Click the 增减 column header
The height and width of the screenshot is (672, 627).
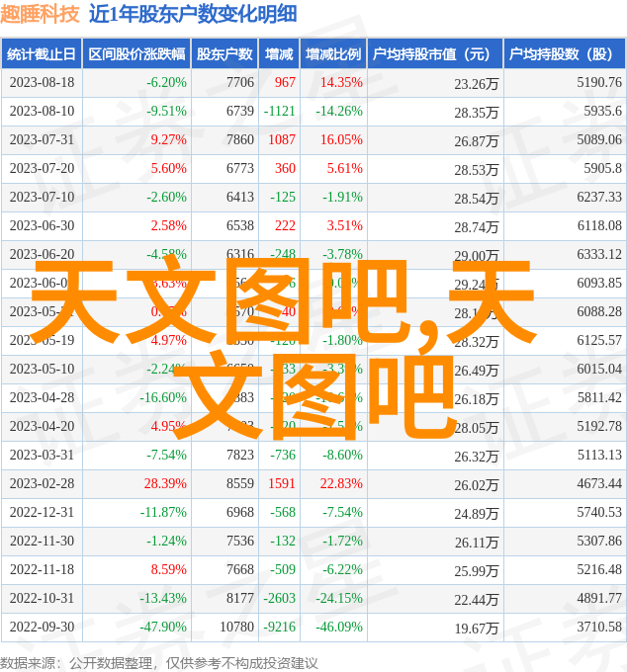point(279,54)
